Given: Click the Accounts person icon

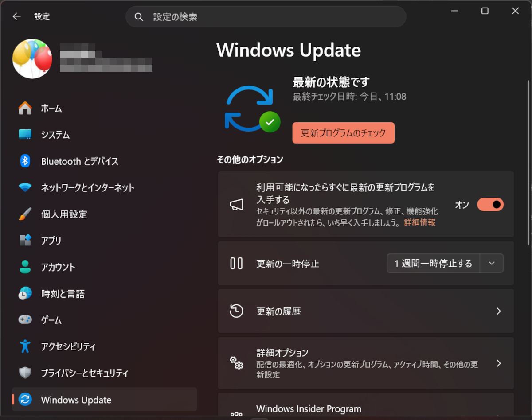Looking at the screenshot, I should tap(25, 267).
